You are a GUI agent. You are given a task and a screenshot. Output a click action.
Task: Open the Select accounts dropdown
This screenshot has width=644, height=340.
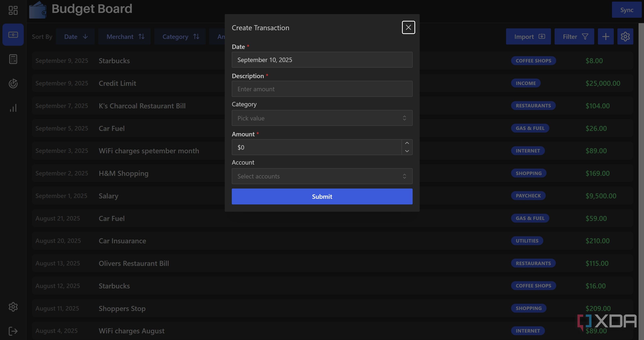pyautogui.click(x=322, y=176)
